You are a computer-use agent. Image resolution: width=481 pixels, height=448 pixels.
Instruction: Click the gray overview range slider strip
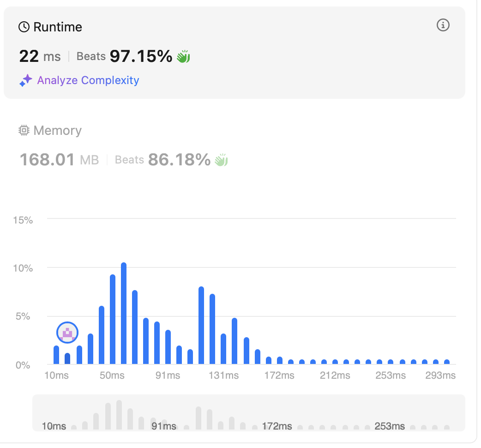[248, 413]
